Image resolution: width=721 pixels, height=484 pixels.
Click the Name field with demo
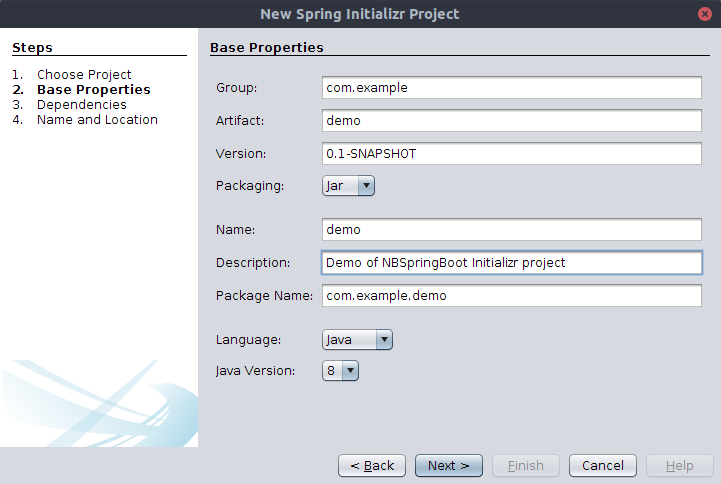pos(512,229)
